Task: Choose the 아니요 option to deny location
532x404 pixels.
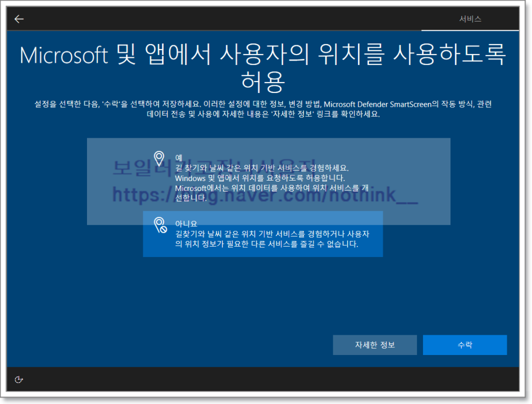Action: point(263,234)
